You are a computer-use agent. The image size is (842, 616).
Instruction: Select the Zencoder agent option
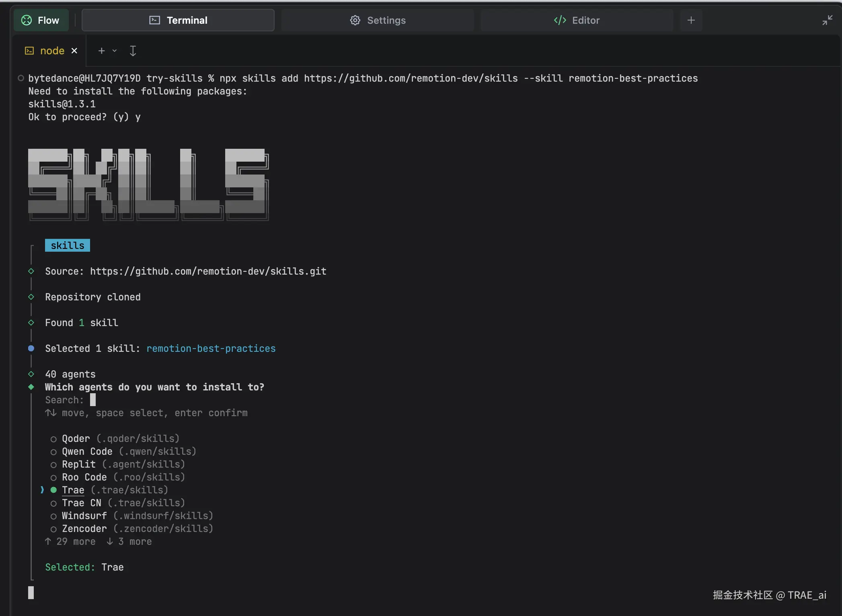[x=53, y=529]
